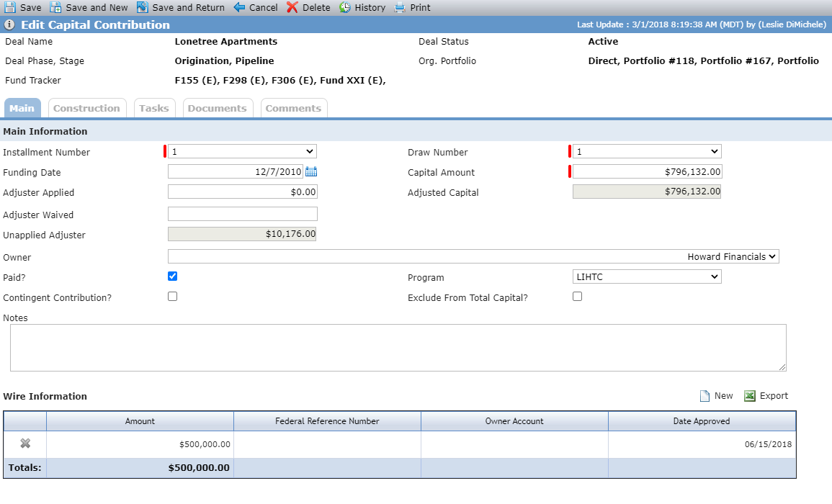Click the Federal Reference Number column header
832x504 pixels.
[327, 421]
